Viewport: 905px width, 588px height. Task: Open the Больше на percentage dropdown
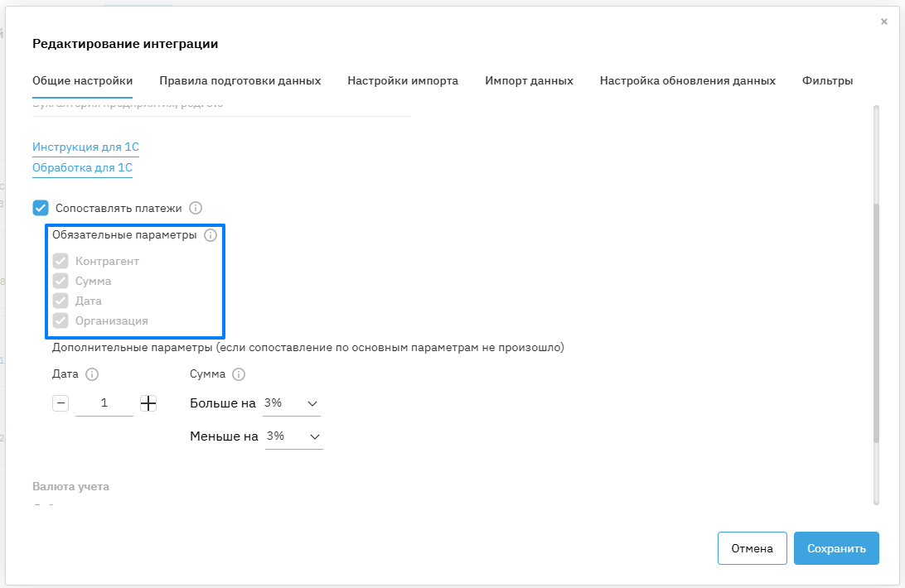coord(291,403)
